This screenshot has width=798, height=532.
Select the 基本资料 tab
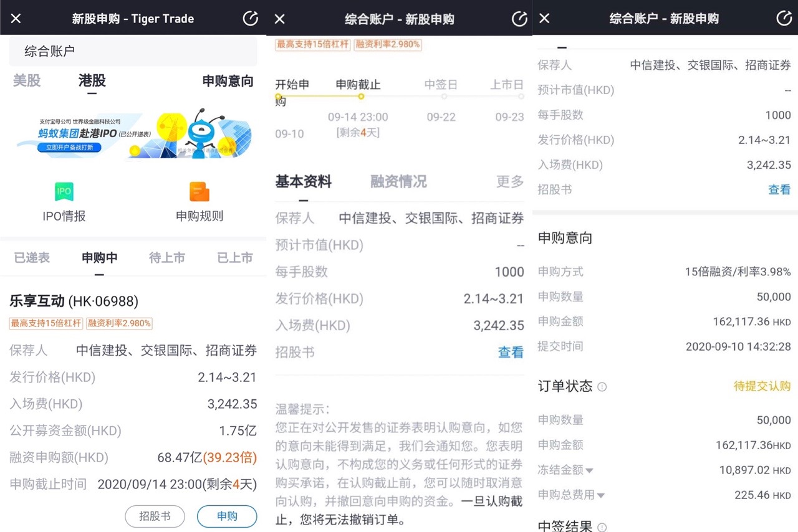pos(304,182)
